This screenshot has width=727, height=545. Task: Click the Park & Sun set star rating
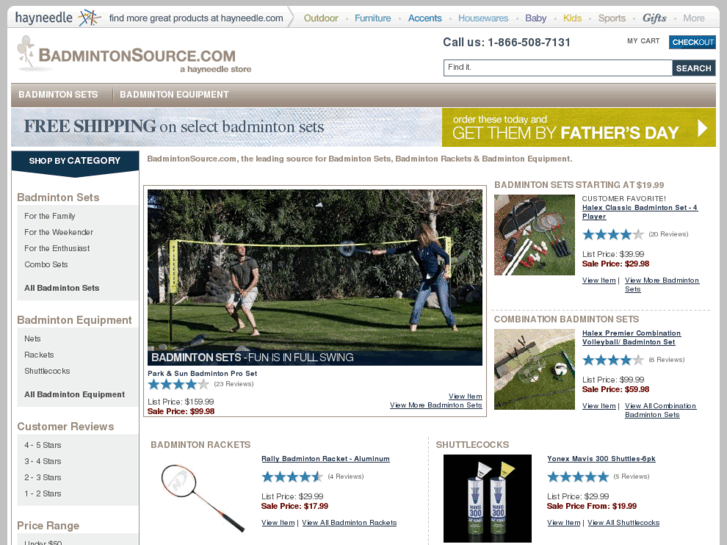(178, 384)
